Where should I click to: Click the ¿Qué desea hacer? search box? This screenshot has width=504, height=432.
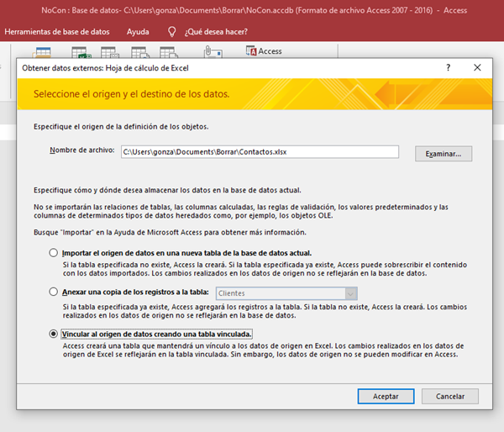coord(216,32)
